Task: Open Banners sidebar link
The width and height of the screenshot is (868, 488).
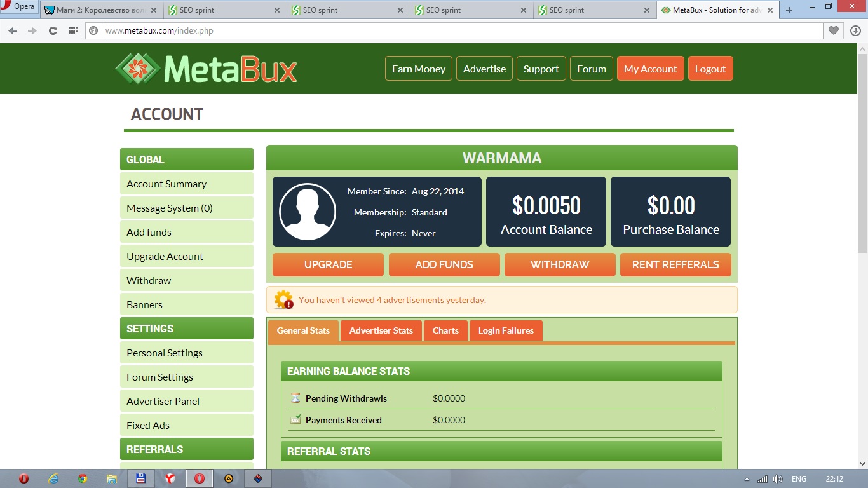Action: tap(187, 304)
